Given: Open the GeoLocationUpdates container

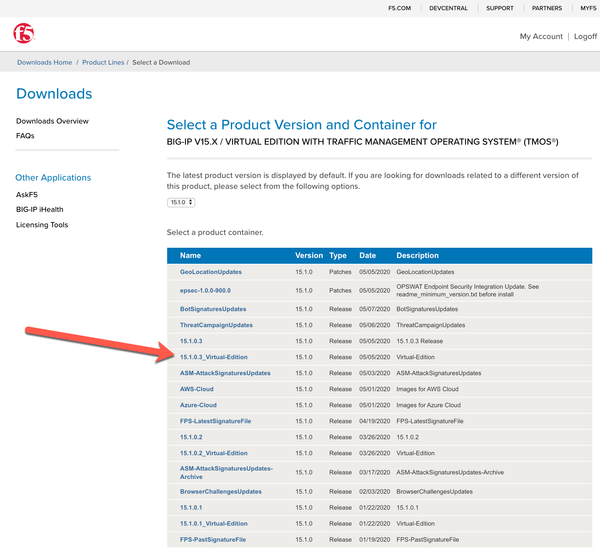Looking at the screenshot, I should tap(210, 272).
